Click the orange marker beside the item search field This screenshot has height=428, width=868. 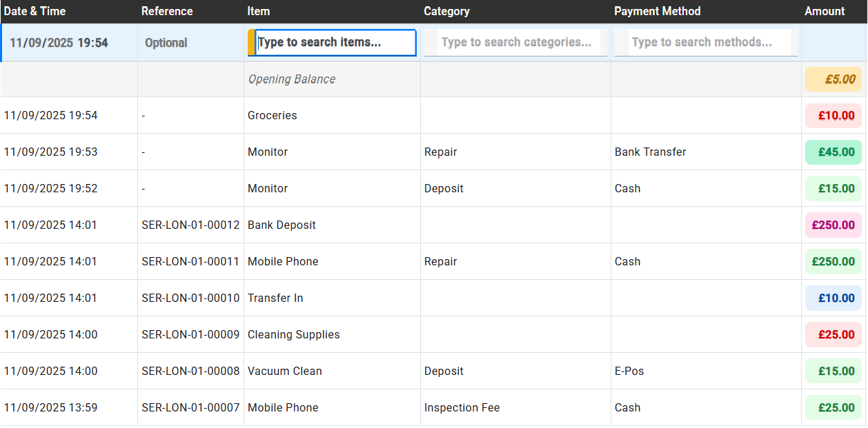point(250,42)
